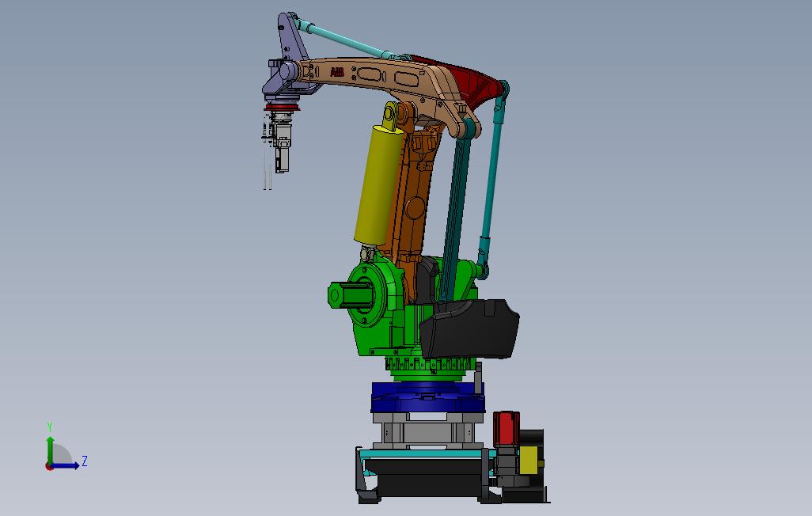
Task: Select the blue Z axis of the orientation triad
Action: (65, 465)
